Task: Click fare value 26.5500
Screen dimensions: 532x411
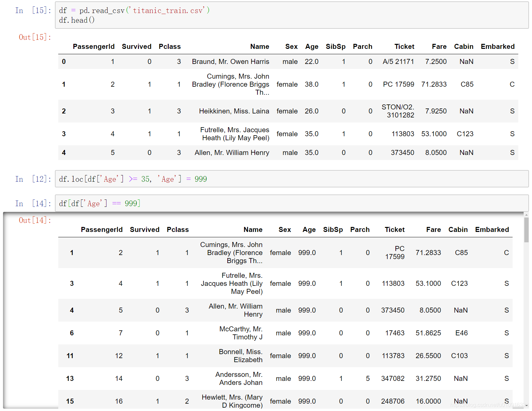Action: 428,356
